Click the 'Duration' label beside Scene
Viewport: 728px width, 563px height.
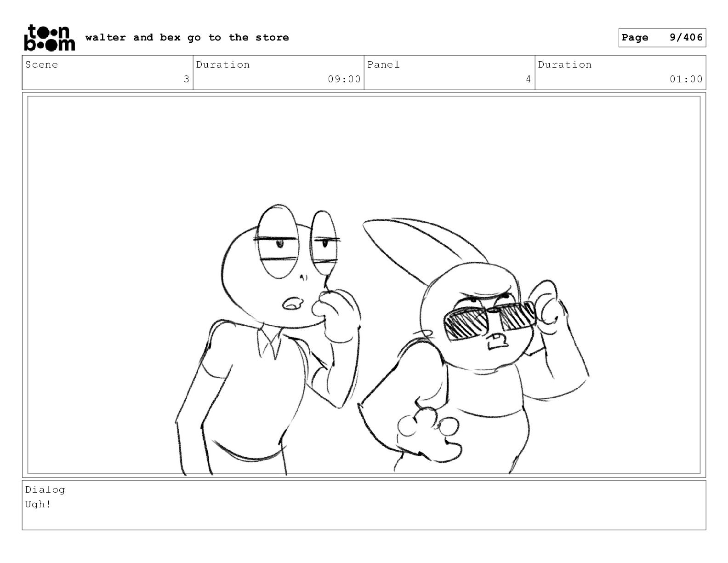[223, 64]
